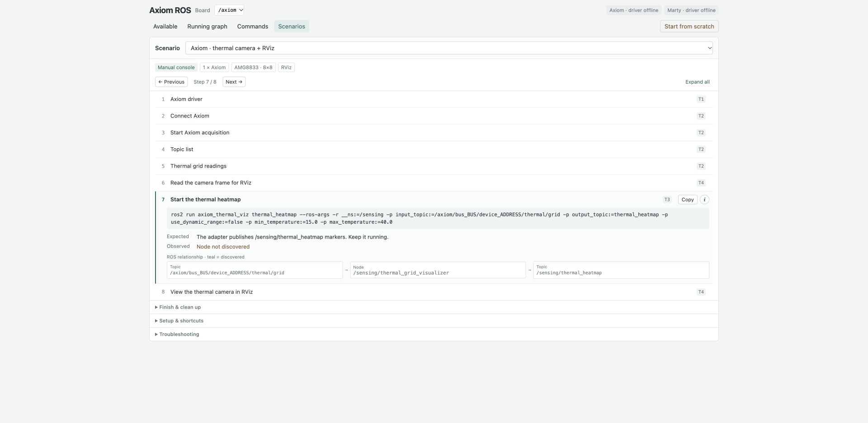Image resolution: width=868 pixels, height=423 pixels.
Task: Click the RViz tag
Action: pyautogui.click(x=286, y=67)
